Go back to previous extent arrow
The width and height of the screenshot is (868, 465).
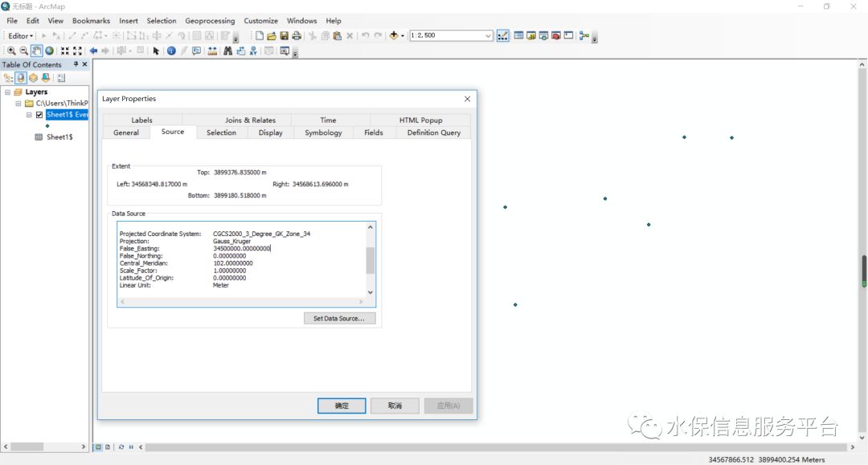93,51
